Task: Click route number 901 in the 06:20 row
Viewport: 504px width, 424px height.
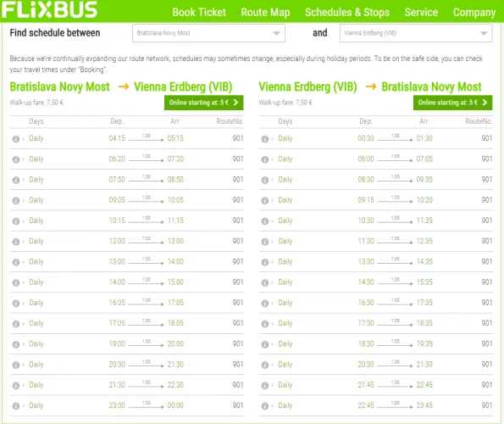Action: [x=238, y=159]
